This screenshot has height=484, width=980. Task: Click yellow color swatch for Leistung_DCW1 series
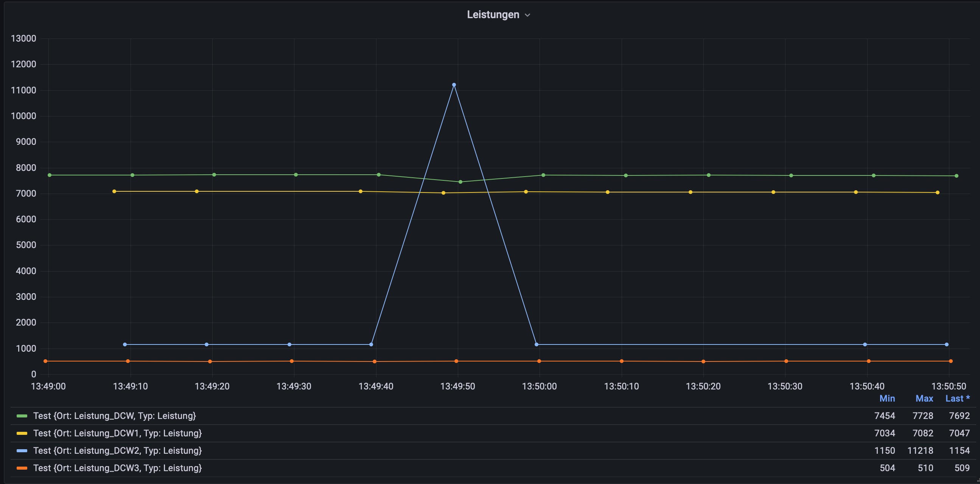coord(22,433)
